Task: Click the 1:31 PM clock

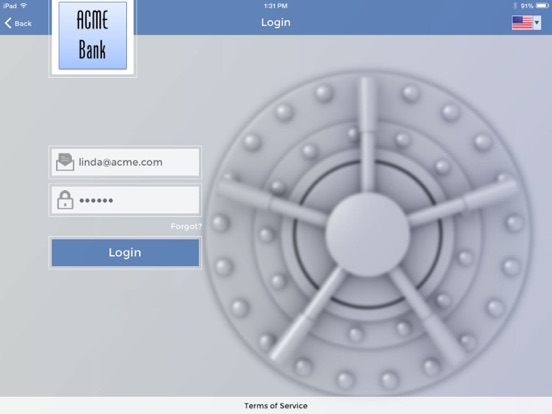Action: [276, 6]
